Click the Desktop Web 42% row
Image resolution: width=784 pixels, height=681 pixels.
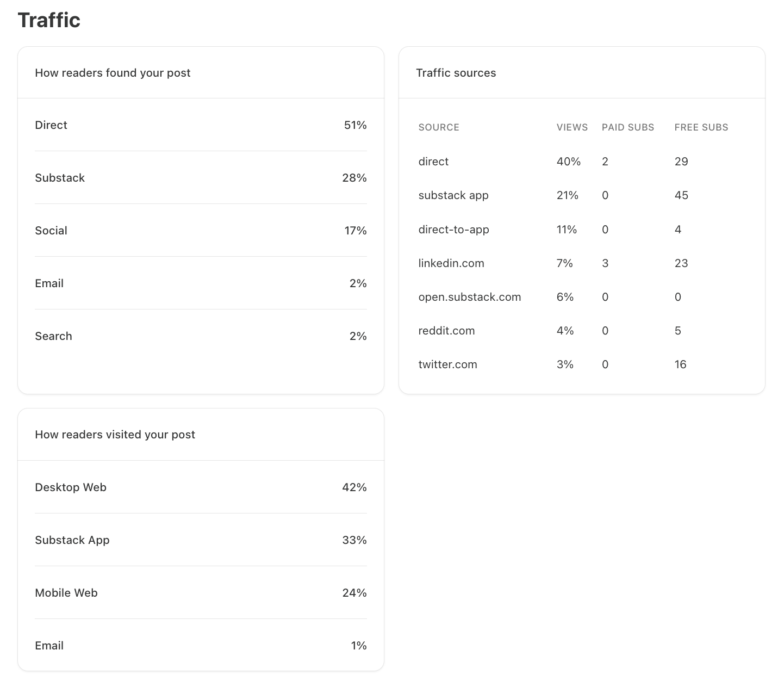pyautogui.click(x=201, y=487)
